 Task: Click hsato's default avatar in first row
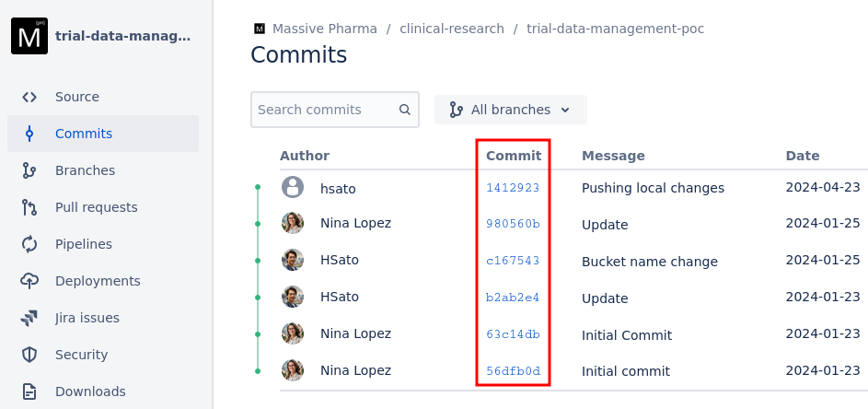coord(293,188)
